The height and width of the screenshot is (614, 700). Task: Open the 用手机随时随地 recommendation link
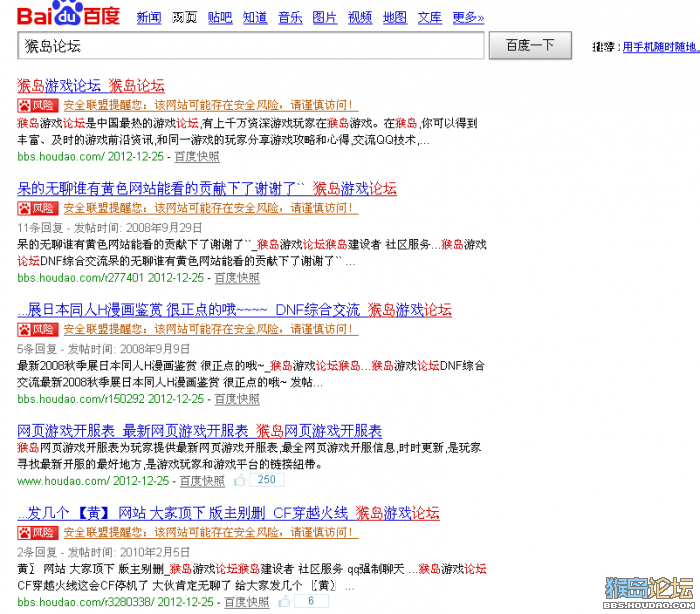(661, 47)
